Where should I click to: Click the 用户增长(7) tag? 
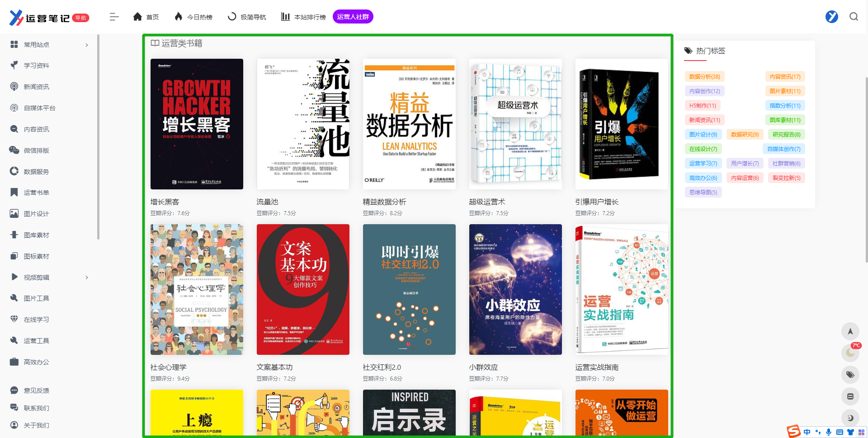pyautogui.click(x=745, y=164)
